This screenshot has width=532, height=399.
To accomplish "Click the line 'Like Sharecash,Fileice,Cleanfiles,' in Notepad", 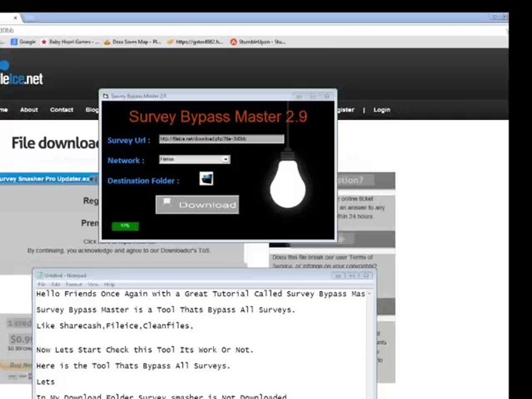I will click(115, 326).
